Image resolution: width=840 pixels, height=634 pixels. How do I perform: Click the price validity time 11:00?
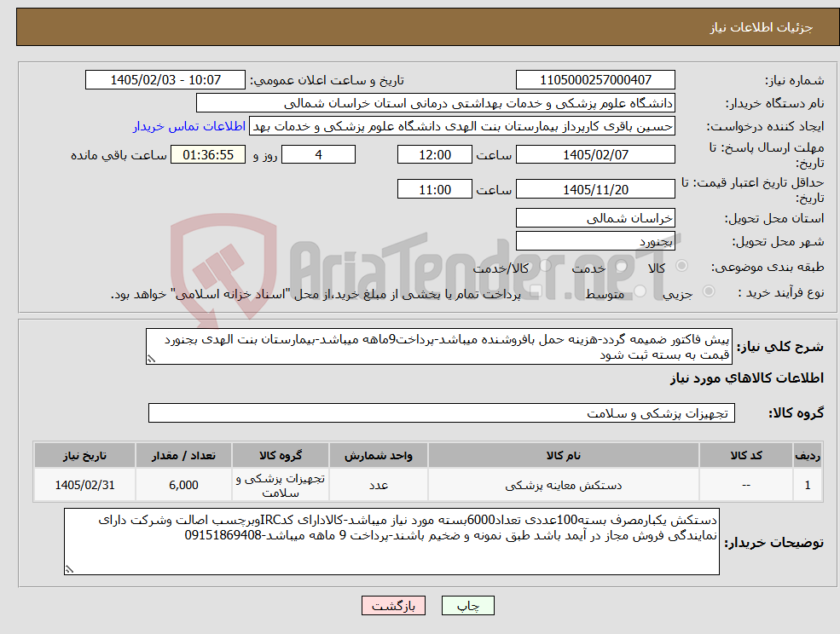434,189
